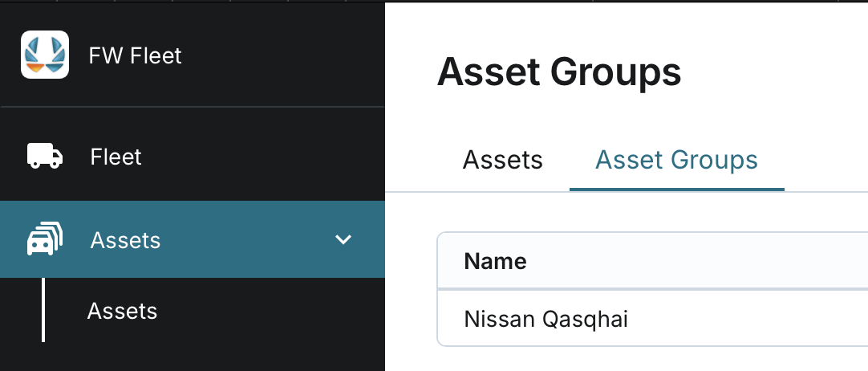
Task: Select the highlighted Assets sidebar label
Action: (126, 240)
